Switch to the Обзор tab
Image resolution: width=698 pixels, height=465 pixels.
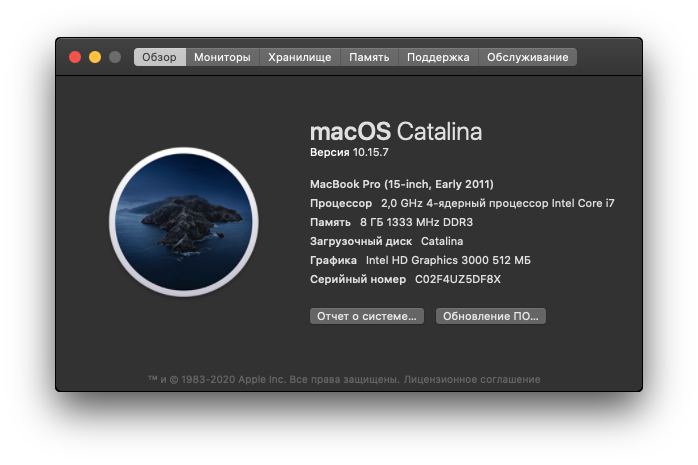159,57
